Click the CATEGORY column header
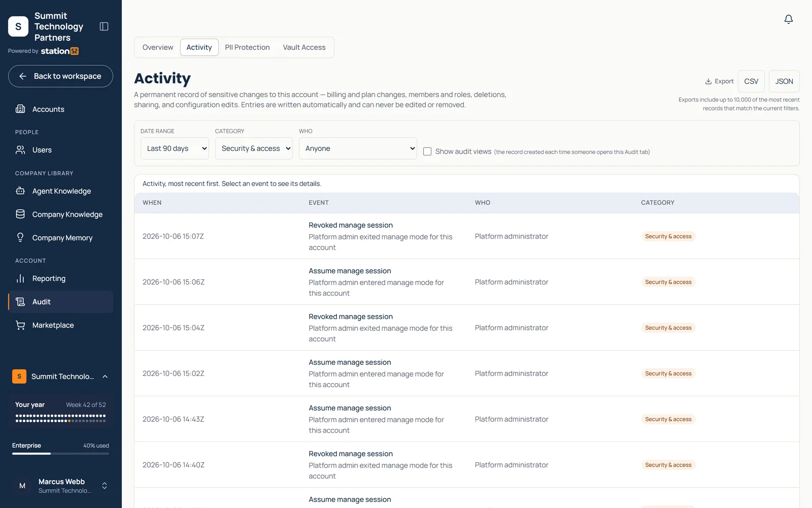This screenshot has width=812, height=508. tap(658, 203)
